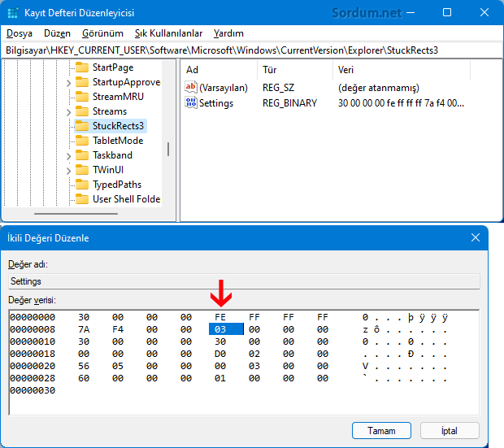Click the registry path address bar
The height and width of the screenshot is (448, 504).
[252, 50]
